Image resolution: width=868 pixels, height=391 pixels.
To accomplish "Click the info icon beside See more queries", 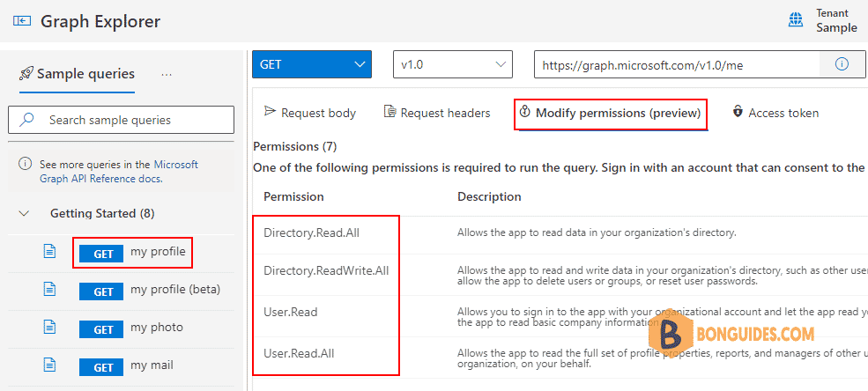I will coord(25,165).
